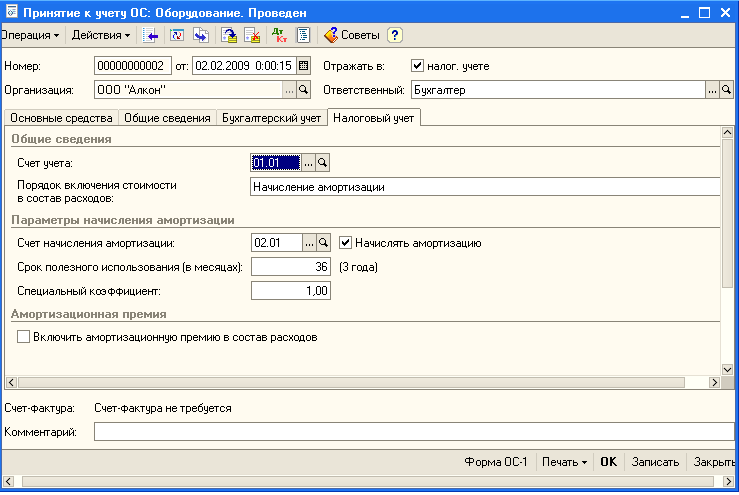Open the calendar picker next to date

click(x=304, y=66)
